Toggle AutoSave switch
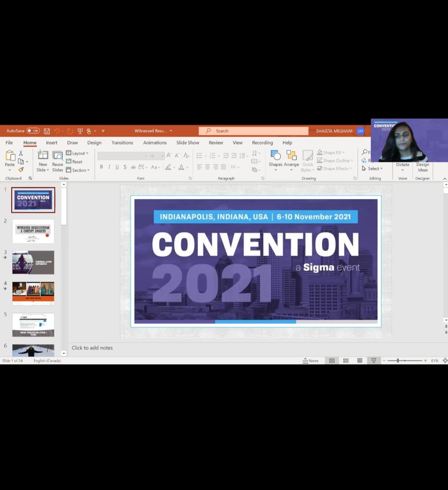 (x=33, y=131)
